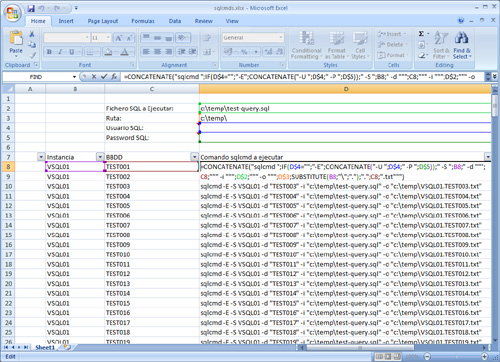Toggle Bottom Align in Alignment group
The width and height of the screenshot is (500, 362).
(x=169, y=38)
